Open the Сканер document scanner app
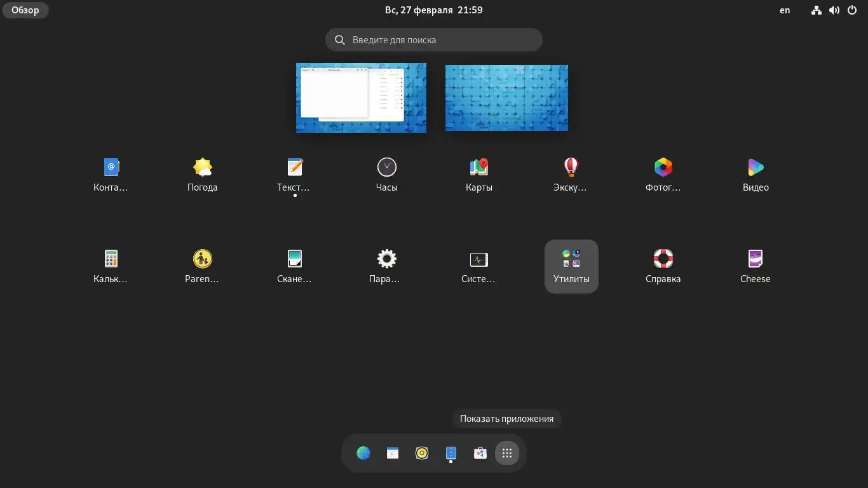Screen dimensions: 868x488 [x=294, y=266]
